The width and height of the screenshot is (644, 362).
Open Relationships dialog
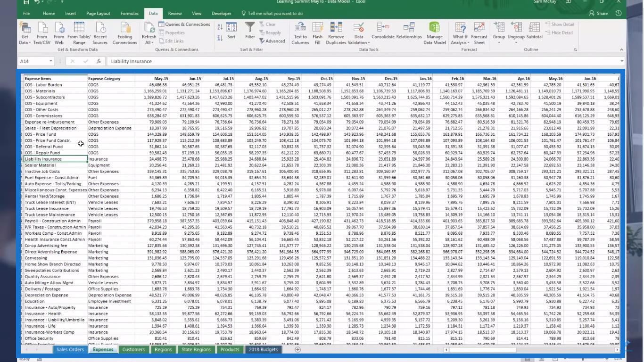409,31
